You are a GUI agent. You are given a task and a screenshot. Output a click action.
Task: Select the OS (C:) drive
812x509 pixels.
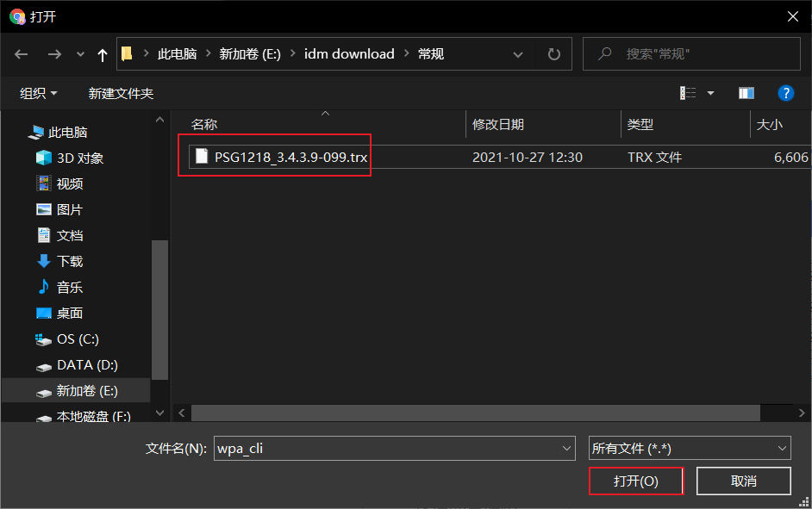(x=77, y=339)
